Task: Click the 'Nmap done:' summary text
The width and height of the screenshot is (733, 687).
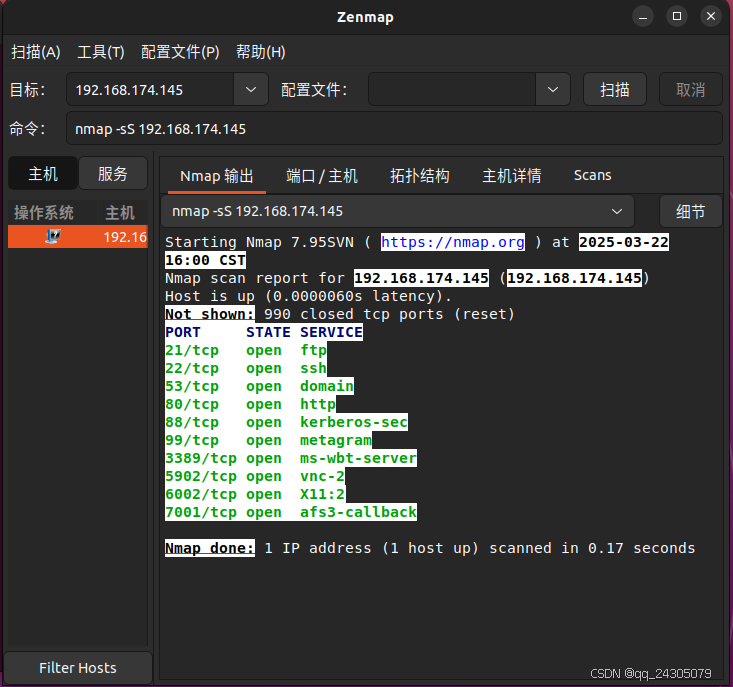Action: tap(210, 548)
